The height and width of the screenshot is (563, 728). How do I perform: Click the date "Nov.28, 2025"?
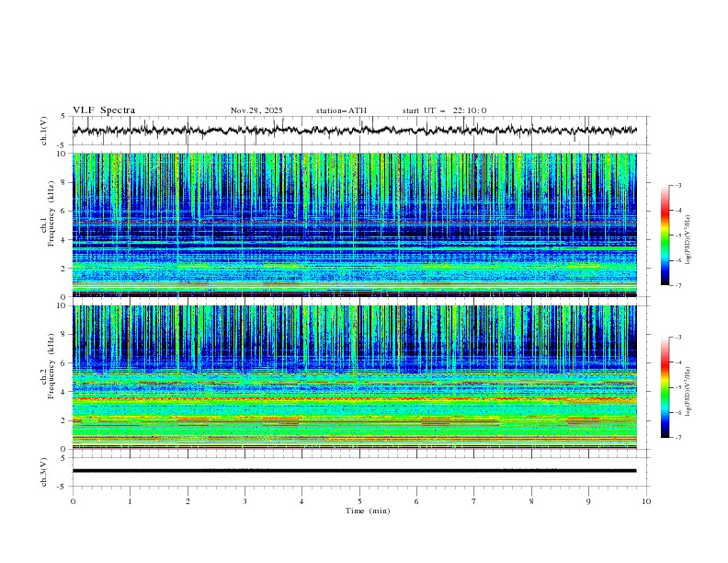coord(256,110)
